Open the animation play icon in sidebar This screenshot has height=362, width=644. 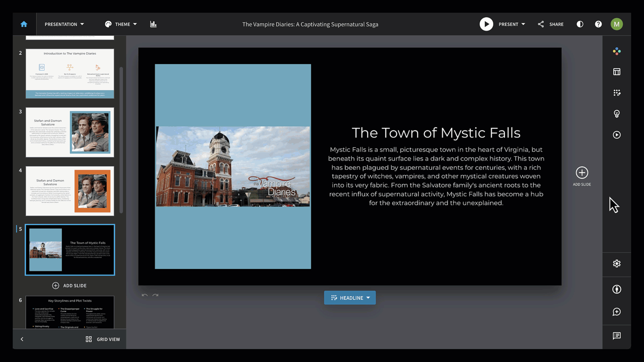(616, 135)
